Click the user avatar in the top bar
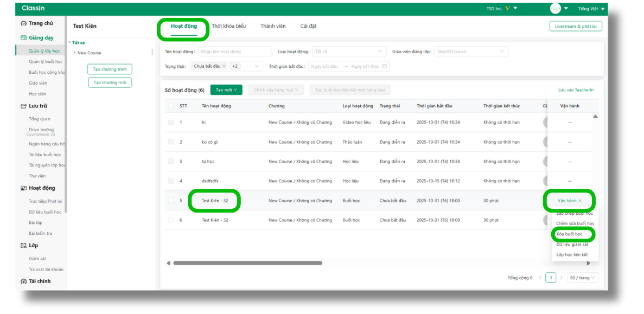The width and height of the screenshot is (644, 314). [555, 9]
